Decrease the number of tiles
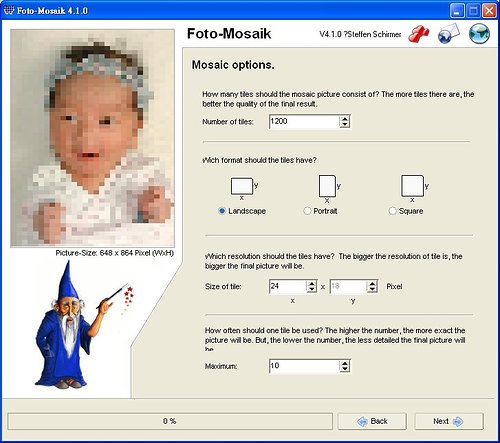 (345, 125)
